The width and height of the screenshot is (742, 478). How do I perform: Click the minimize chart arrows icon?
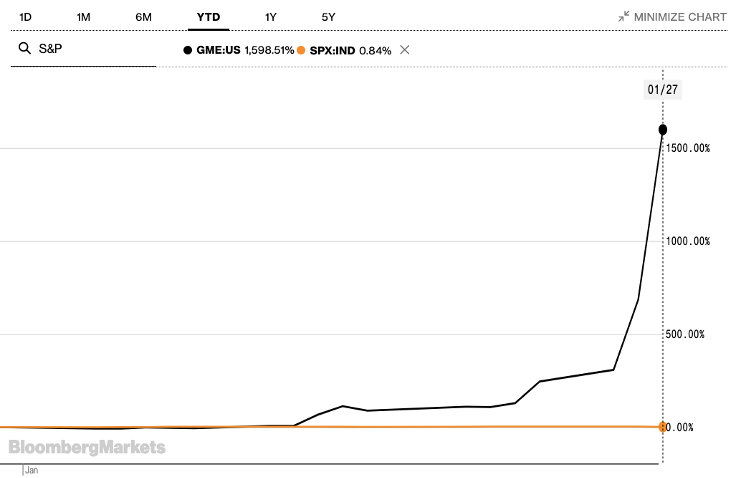pos(624,17)
